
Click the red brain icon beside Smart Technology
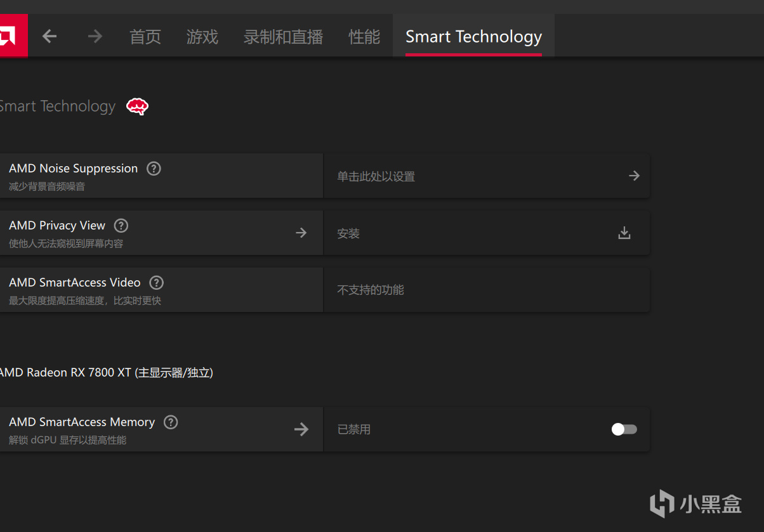coord(137,107)
